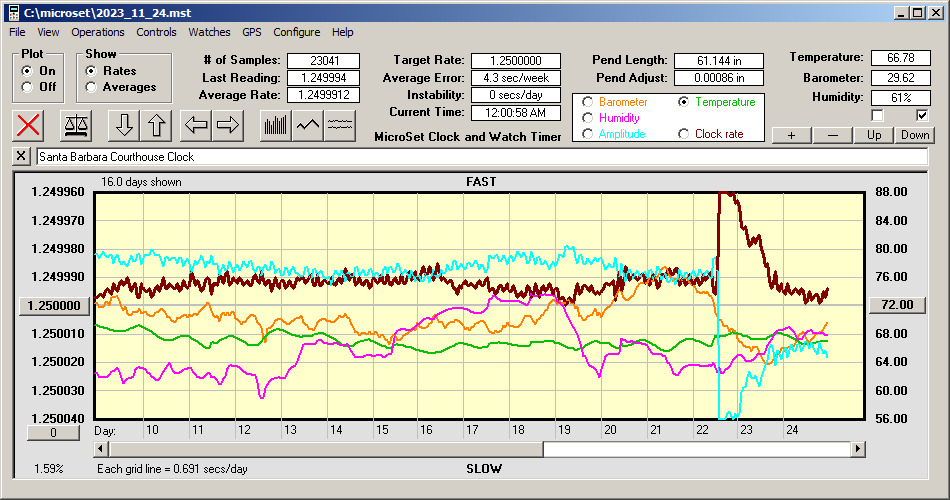The width and height of the screenshot is (950, 500).
Task: Click the Pend Adjust field
Action: tap(719, 78)
